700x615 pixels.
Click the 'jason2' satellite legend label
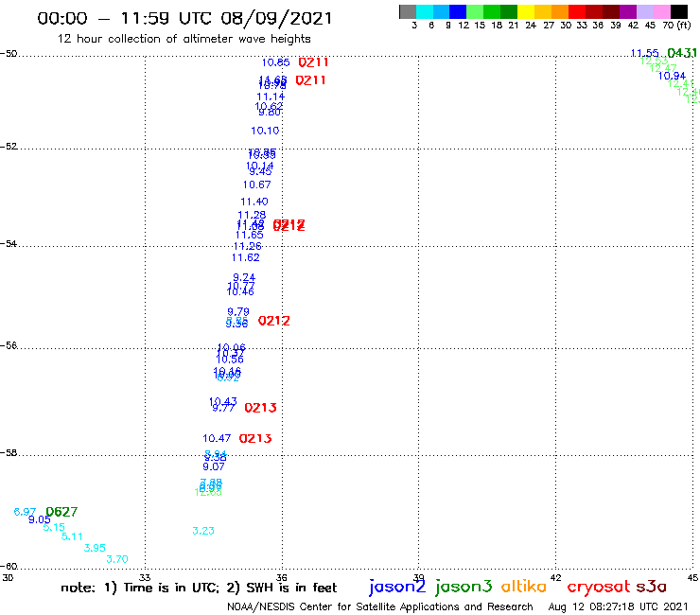tap(397, 588)
